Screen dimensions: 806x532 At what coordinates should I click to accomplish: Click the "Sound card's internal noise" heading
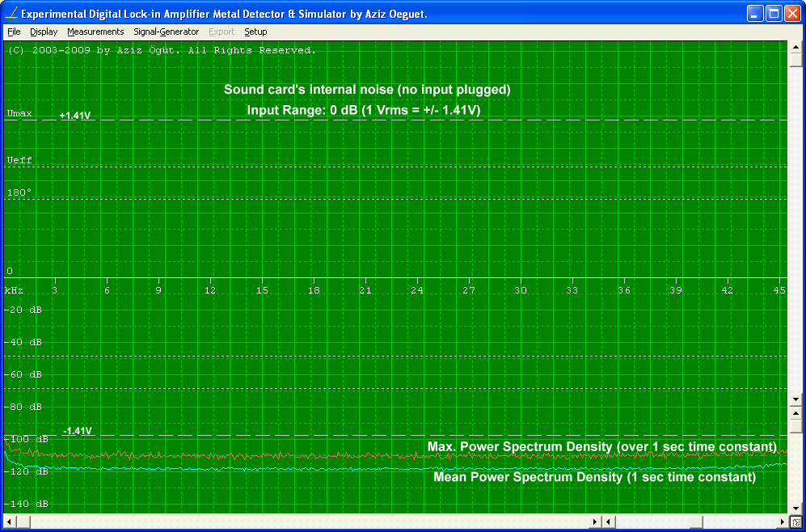[367, 90]
